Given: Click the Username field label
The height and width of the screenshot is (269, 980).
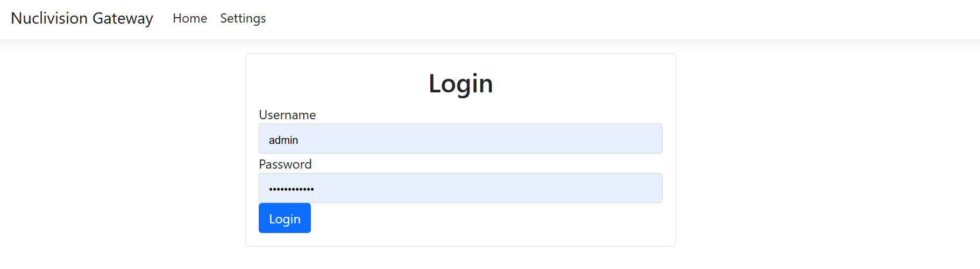Looking at the screenshot, I should (287, 115).
